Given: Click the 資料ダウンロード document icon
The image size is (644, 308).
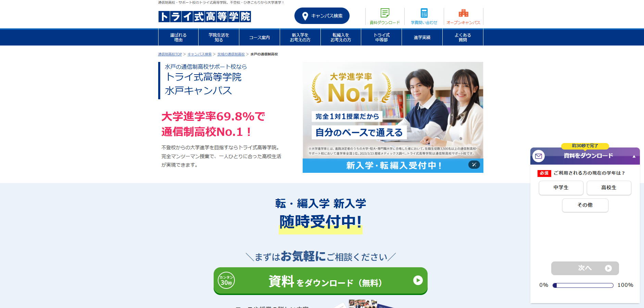Looking at the screenshot, I should point(385,13).
